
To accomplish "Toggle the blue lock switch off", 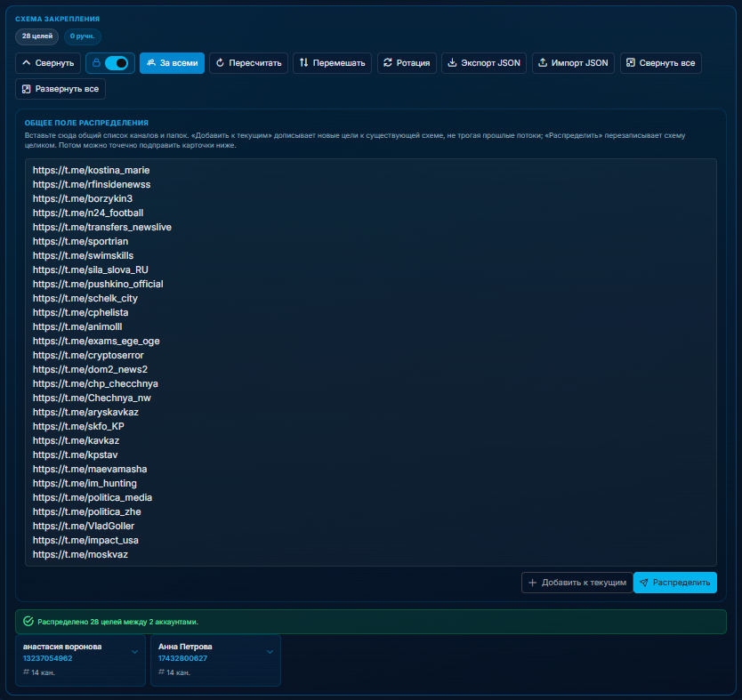I will (x=117, y=63).
